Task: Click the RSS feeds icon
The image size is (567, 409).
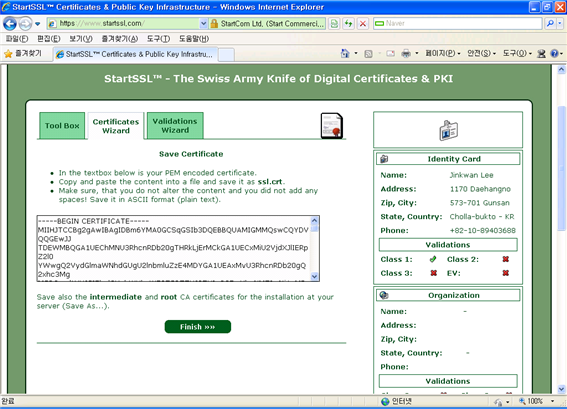Action: click(x=368, y=54)
